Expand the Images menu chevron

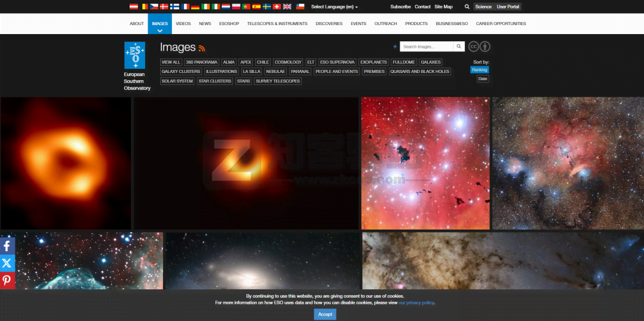160,30
